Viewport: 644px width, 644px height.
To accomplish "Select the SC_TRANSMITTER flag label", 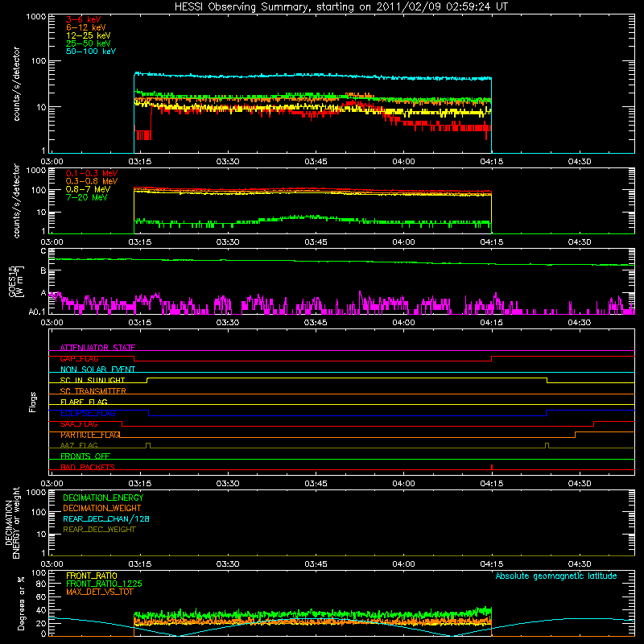I will (x=93, y=391).
